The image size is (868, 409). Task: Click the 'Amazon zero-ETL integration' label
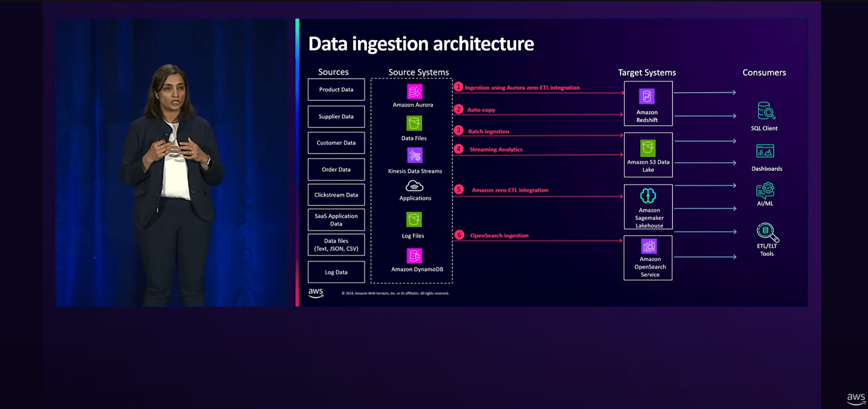510,190
